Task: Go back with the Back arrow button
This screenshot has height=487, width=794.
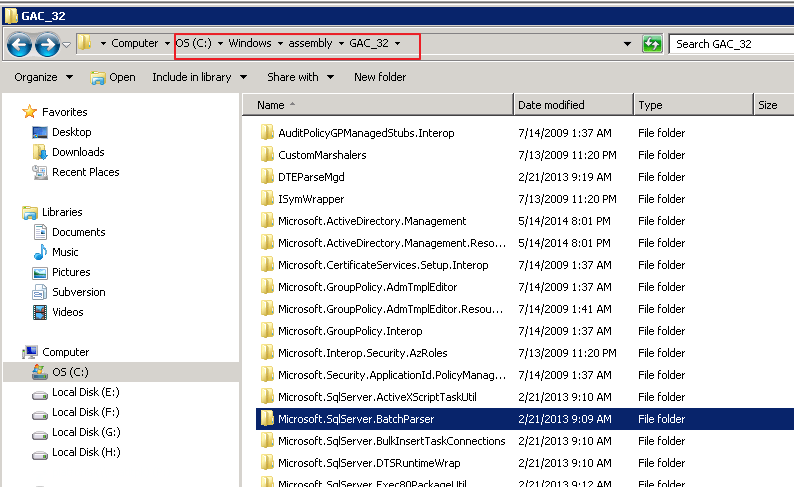Action: tap(19, 45)
